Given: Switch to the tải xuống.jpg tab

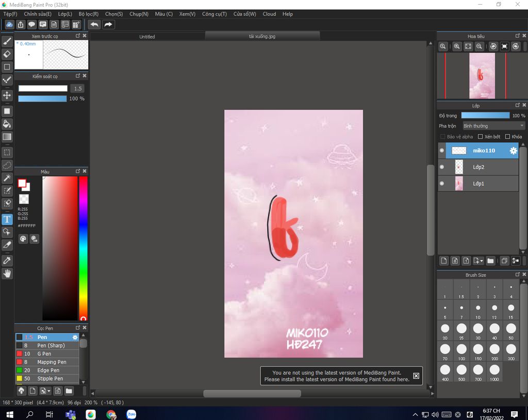Looking at the screenshot, I should [262, 36].
